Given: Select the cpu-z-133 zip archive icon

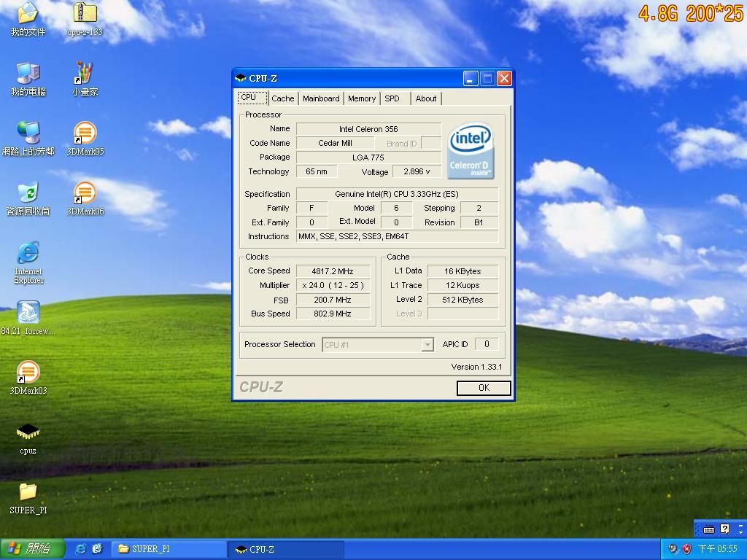Looking at the screenshot, I should 85,13.
